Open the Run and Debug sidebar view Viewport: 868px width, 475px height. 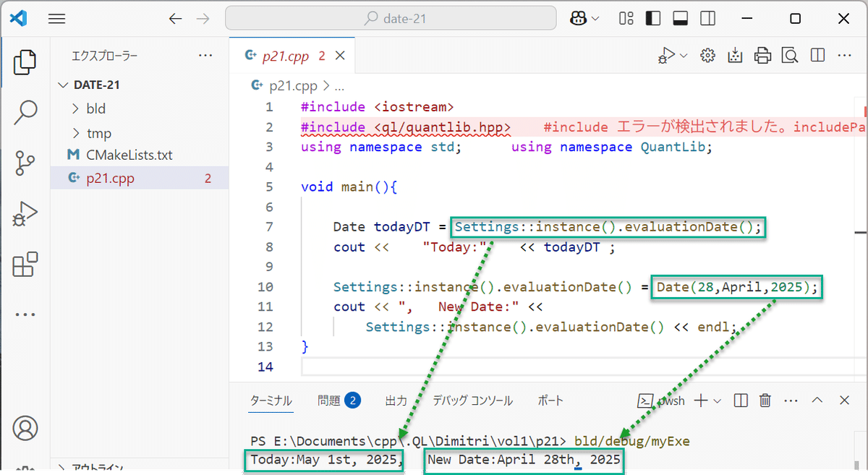pos(25,214)
